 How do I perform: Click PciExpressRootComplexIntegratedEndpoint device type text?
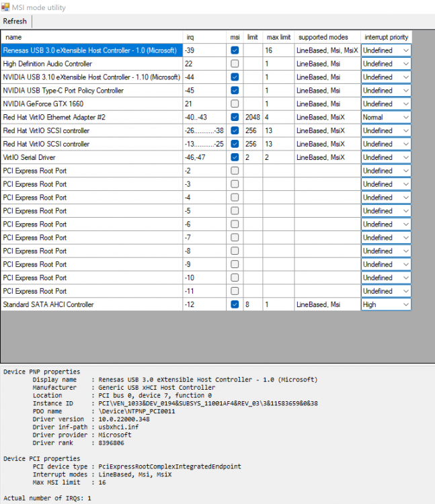(169, 466)
